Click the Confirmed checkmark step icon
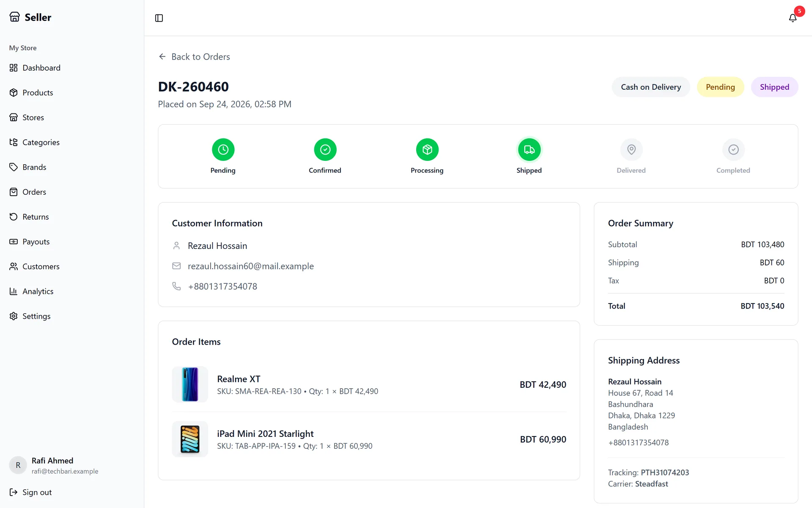812x508 pixels. (x=325, y=149)
